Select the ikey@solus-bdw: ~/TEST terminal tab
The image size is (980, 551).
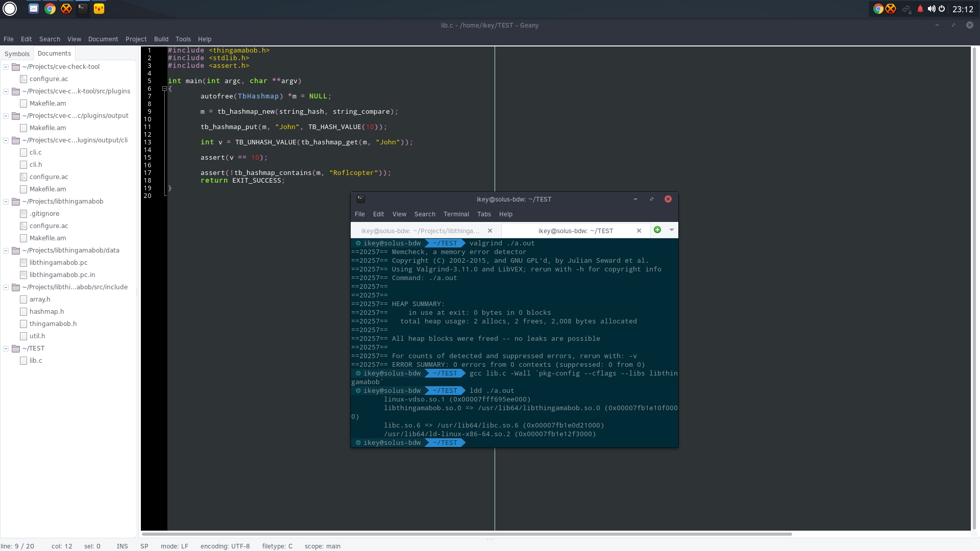click(576, 231)
